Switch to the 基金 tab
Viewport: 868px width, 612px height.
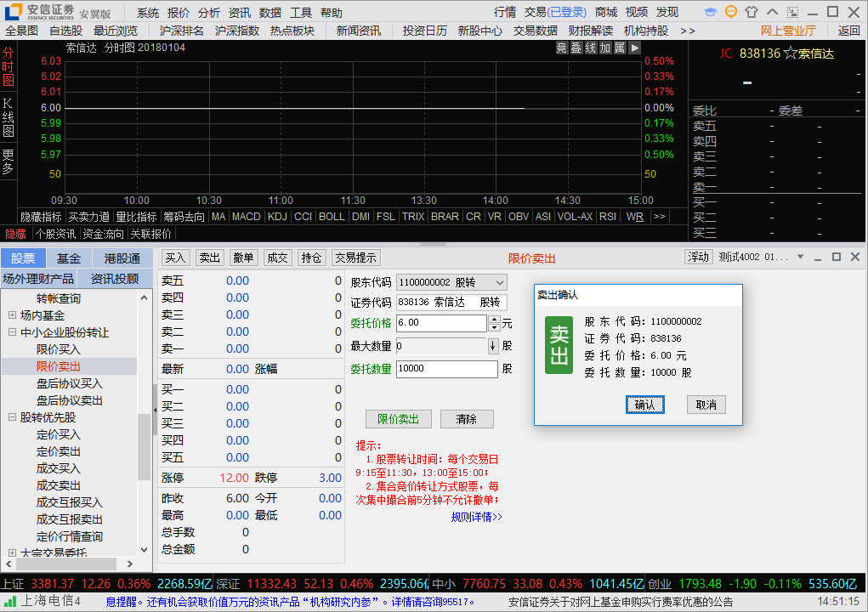(x=69, y=258)
